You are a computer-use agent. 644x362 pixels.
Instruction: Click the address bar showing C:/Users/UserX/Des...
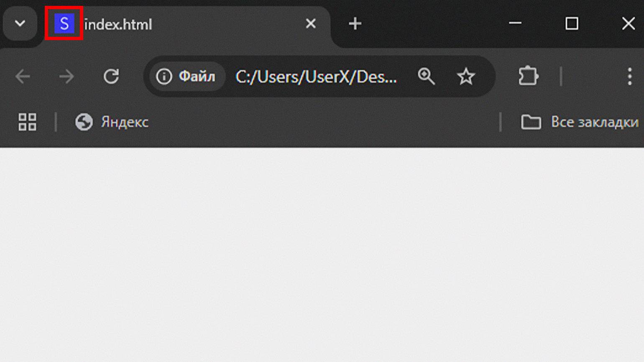pyautogui.click(x=316, y=77)
